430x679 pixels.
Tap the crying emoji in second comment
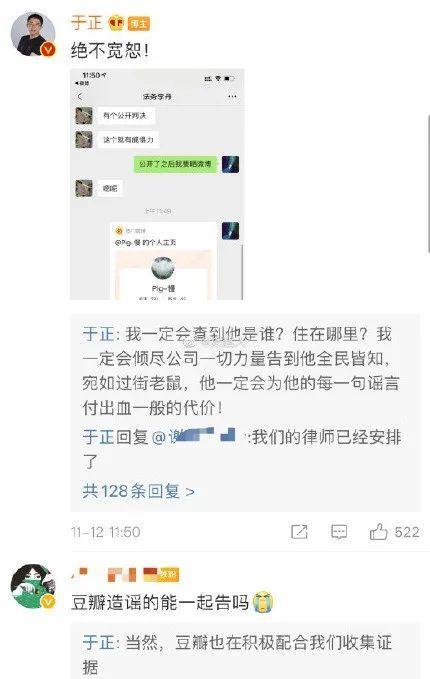click(x=263, y=602)
